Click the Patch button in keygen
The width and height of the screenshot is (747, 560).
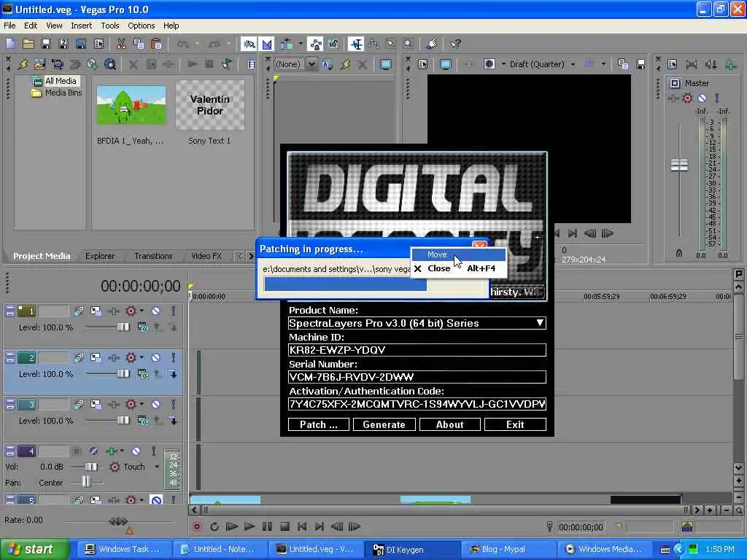tap(318, 424)
